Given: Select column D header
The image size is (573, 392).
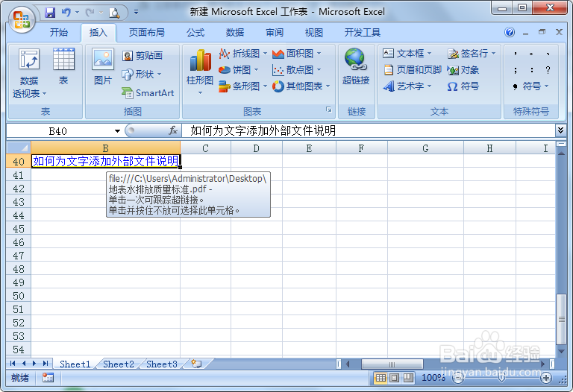Looking at the screenshot, I should [x=256, y=148].
